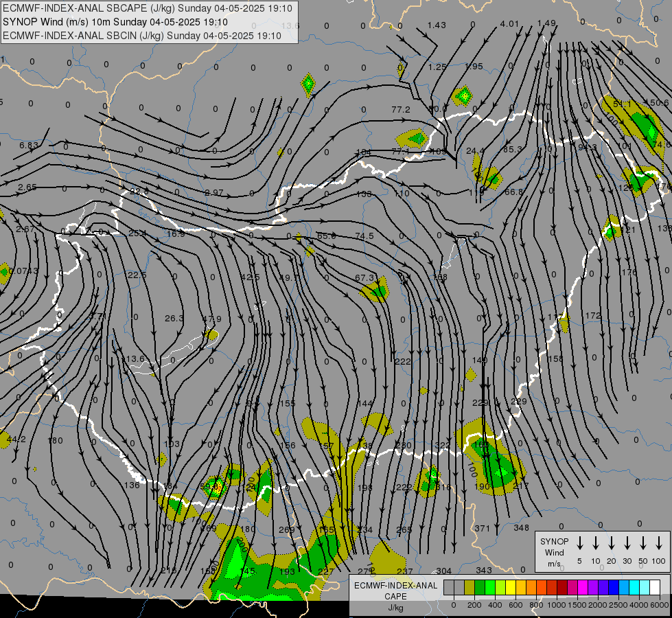Screen dimensions: 672x618
Task: Click the map value '66.8'
Action: 513,192
